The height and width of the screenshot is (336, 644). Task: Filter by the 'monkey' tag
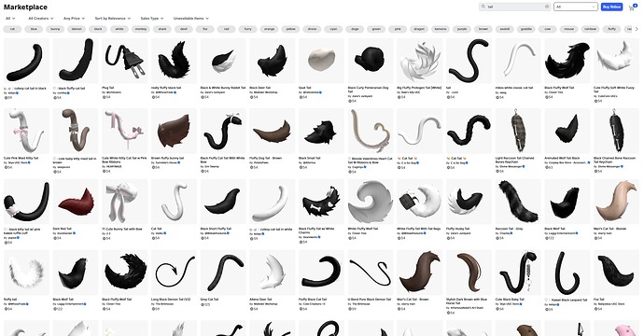(x=141, y=29)
